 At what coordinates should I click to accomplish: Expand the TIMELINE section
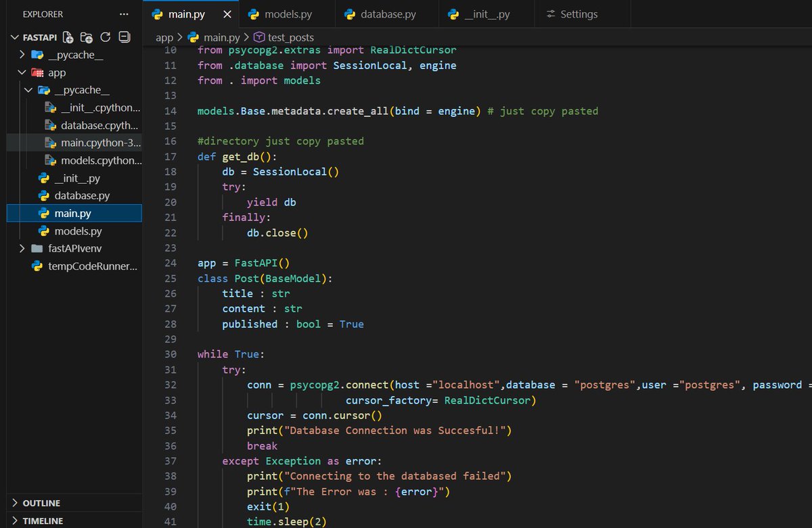[15, 521]
